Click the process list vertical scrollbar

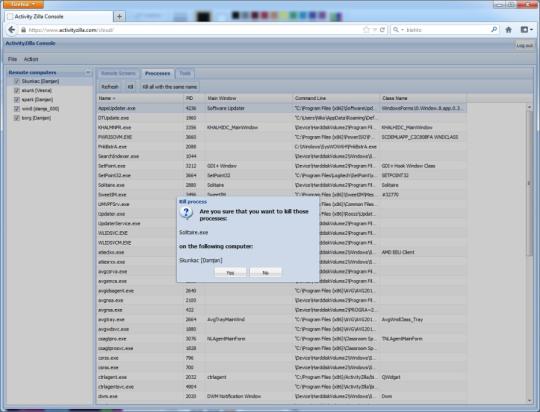[x=529, y=183]
